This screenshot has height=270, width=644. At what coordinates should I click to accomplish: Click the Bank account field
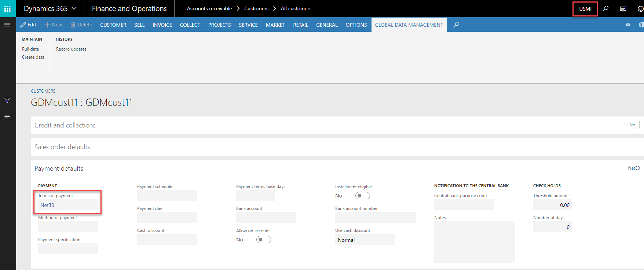point(266,218)
